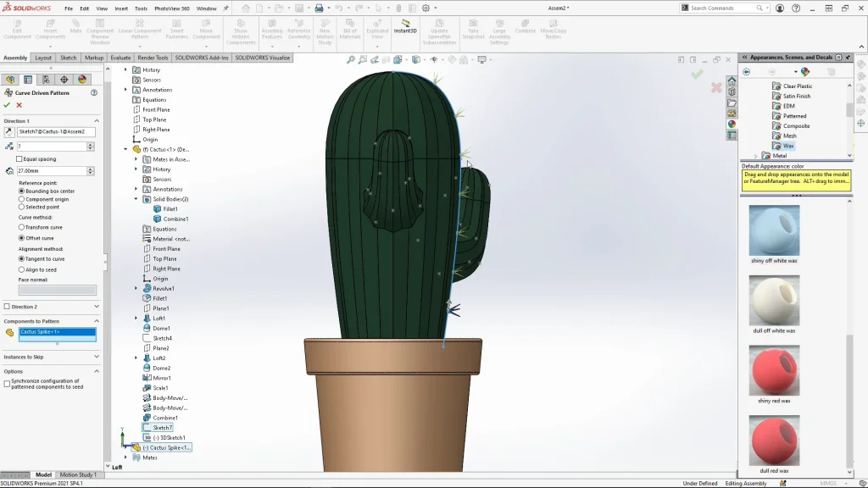The height and width of the screenshot is (488, 868).
Task: Check the Direction 2 checkbox
Action: [x=7, y=307]
